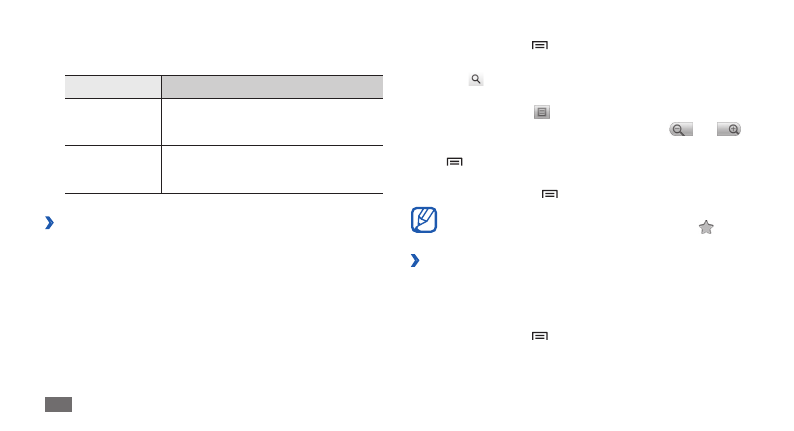
Task: Click the narrow cell in second table row
Action: pos(113,169)
